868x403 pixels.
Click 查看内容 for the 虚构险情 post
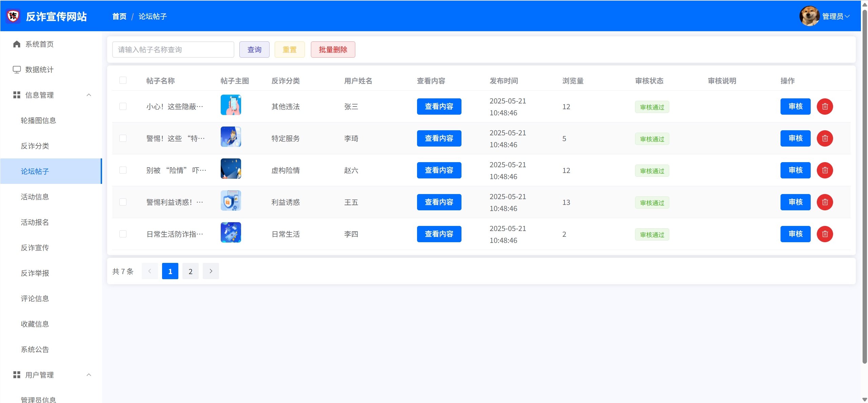439,170
